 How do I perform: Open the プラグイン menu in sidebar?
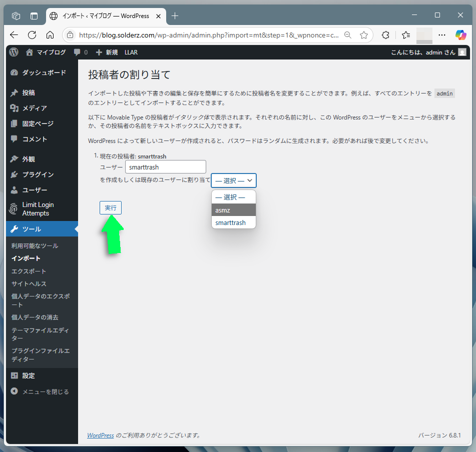38,174
